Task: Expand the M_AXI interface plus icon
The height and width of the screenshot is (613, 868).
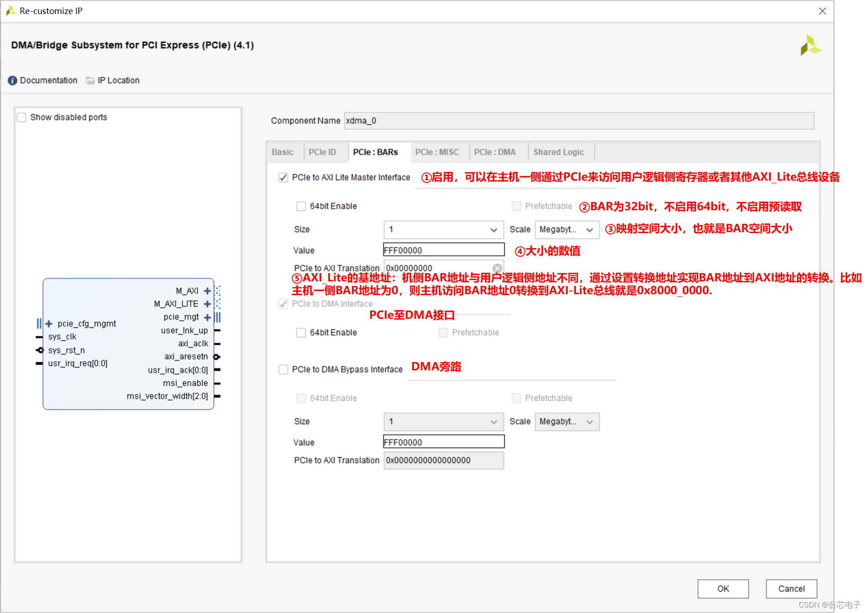Action: tap(207, 291)
